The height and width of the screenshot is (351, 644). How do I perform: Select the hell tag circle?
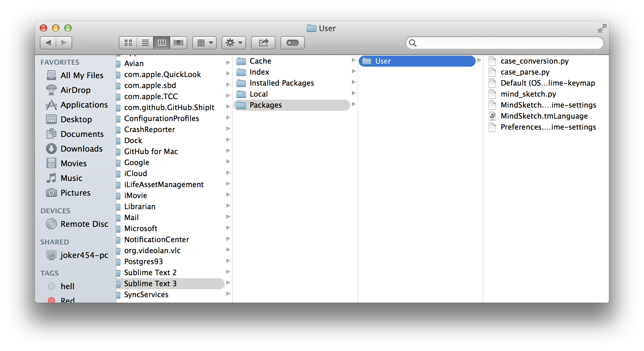tap(51, 286)
